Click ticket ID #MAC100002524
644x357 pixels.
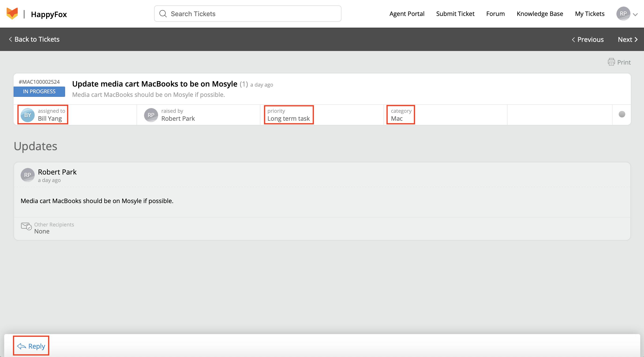coord(39,82)
